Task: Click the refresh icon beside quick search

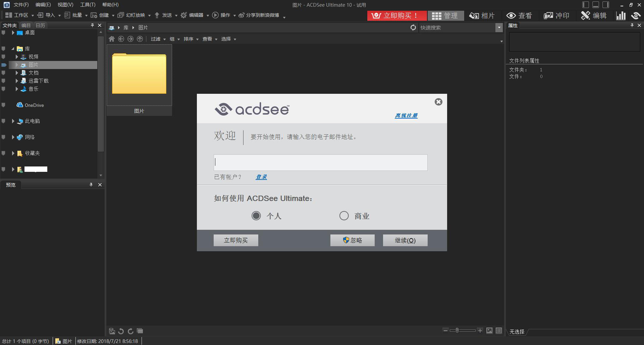Action: point(413,27)
